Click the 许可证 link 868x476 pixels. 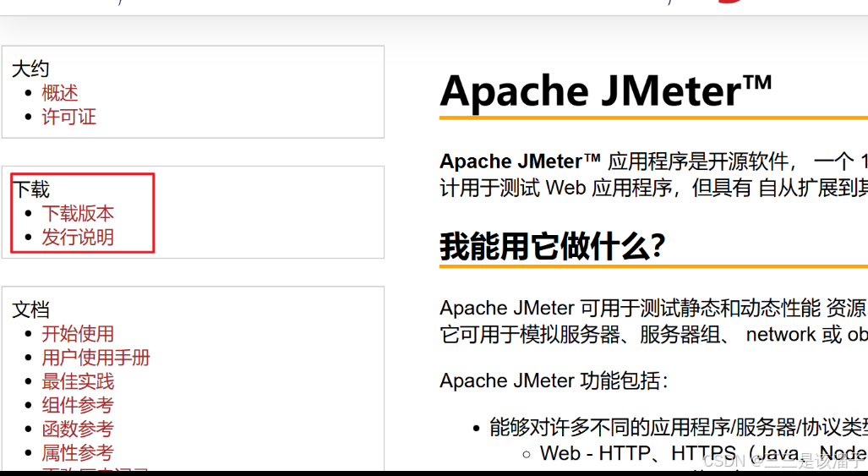pyautogui.click(x=69, y=117)
